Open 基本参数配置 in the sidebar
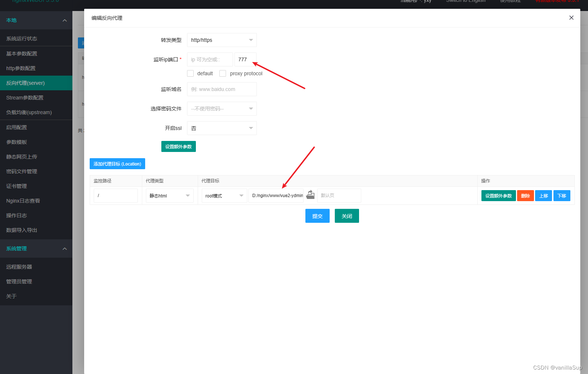The height and width of the screenshot is (374, 588). click(36, 54)
